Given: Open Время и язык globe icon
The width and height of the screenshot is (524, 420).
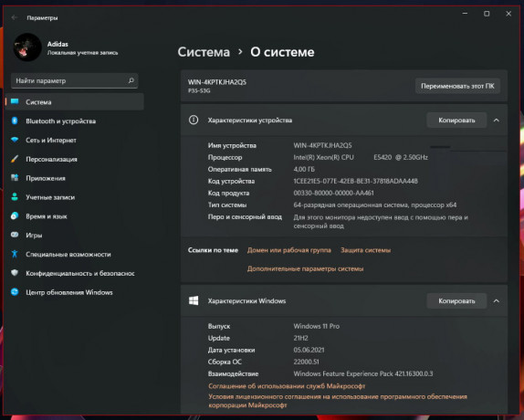Looking at the screenshot, I should tap(15, 215).
